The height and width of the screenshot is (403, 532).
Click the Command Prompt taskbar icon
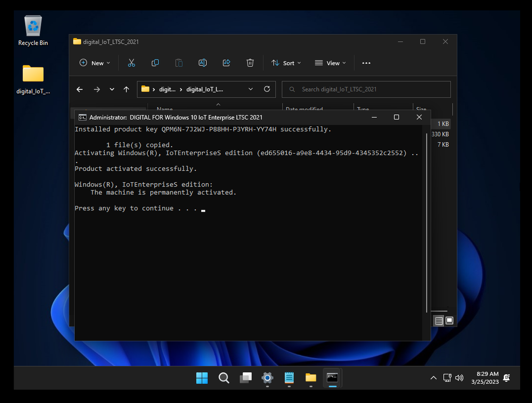click(332, 378)
